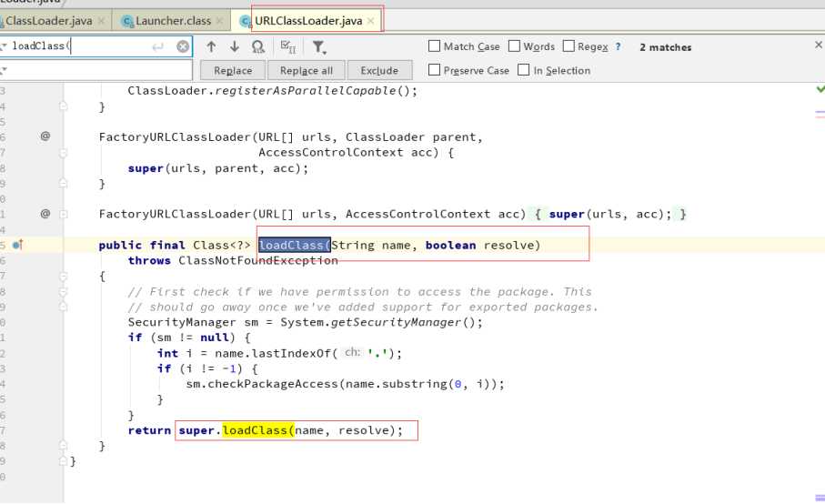This screenshot has width=825, height=504.
Task: Close the URLClassLoader.java tab
Action: [371, 21]
